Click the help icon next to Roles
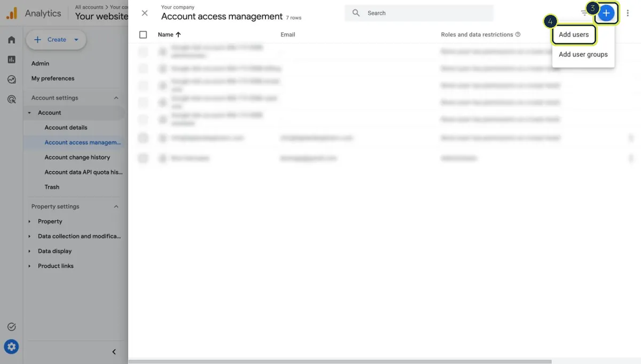Image resolution: width=641 pixels, height=364 pixels. tap(518, 35)
